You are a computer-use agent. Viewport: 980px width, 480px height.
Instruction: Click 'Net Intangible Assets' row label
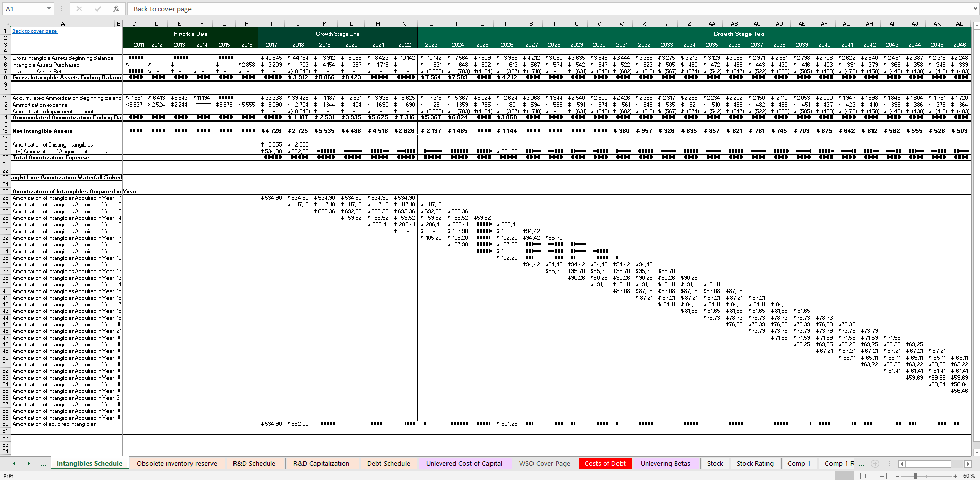42,131
